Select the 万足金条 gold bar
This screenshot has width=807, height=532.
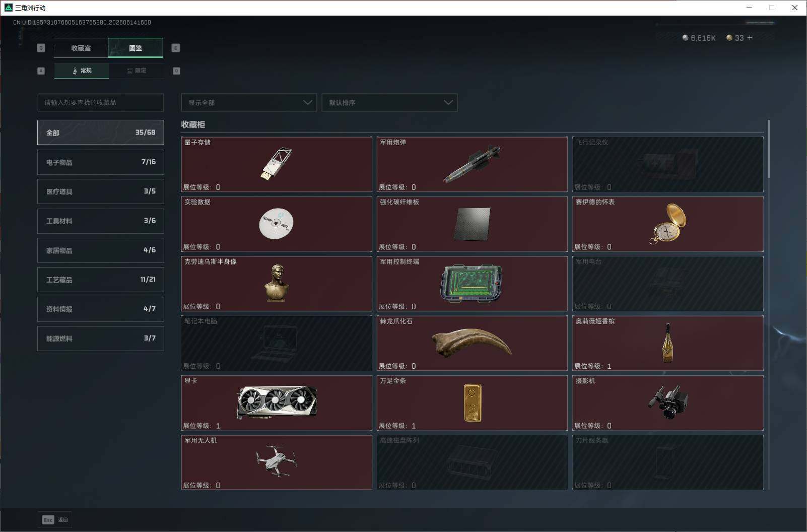click(472, 403)
